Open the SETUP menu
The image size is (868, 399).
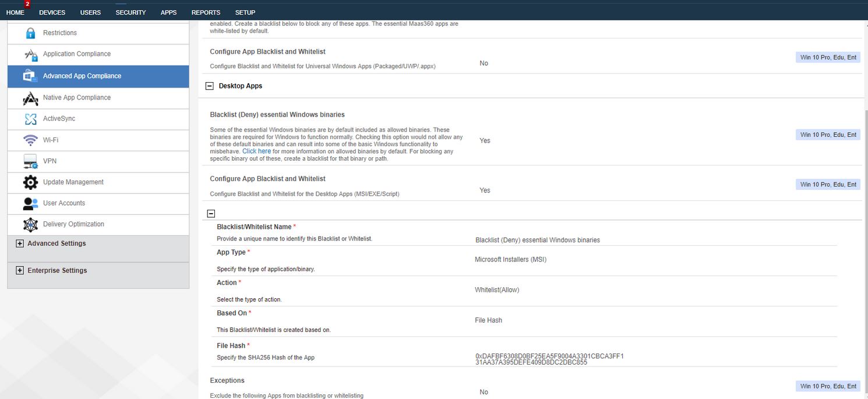245,12
